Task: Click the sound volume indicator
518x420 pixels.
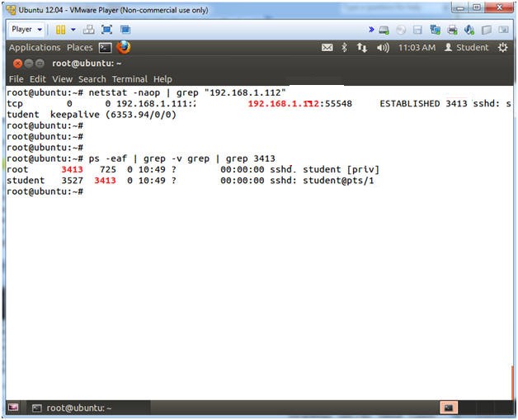Action: [x=382, y=48]
